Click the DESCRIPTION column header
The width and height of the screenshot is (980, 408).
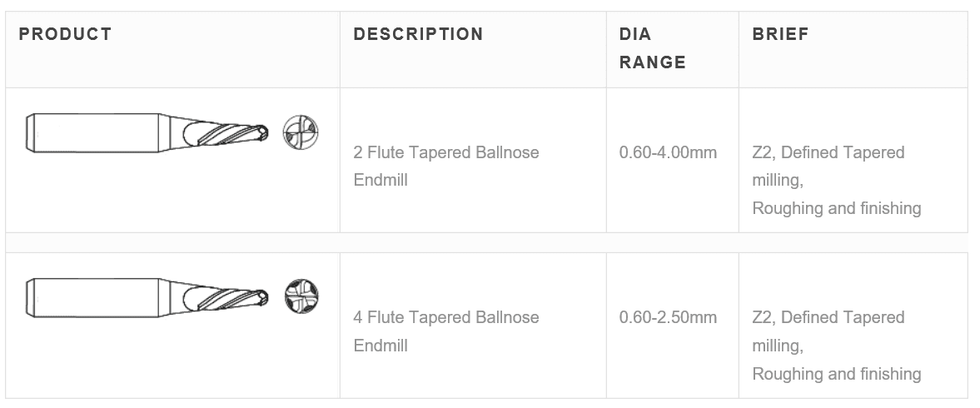click(418, 34)
